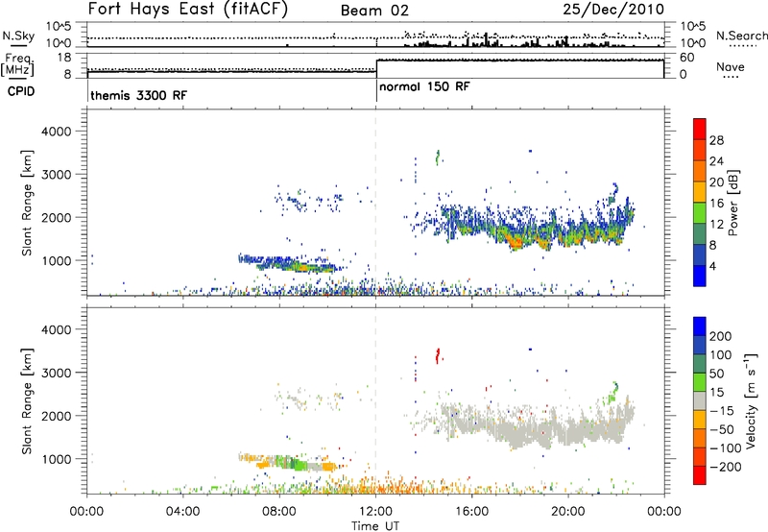768x532 pixels.
Task: Click the '-15' value on Velocity colorbar
Action: point(721,411)
